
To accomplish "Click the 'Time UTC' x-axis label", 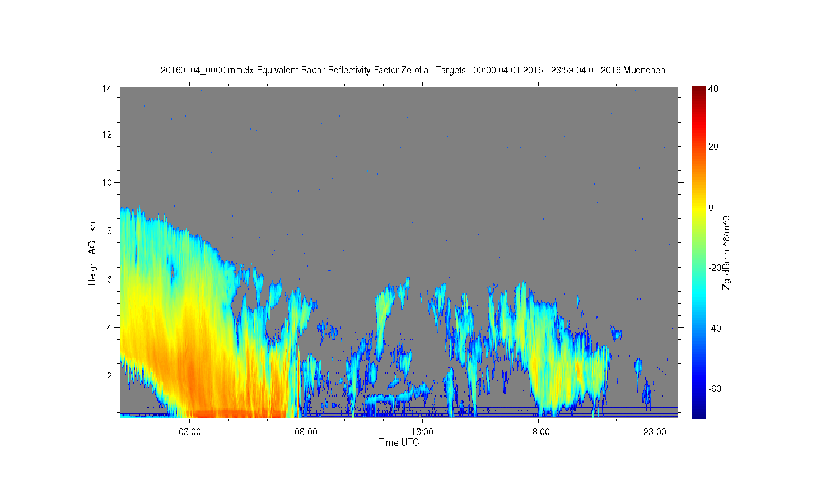I will 399,442.
